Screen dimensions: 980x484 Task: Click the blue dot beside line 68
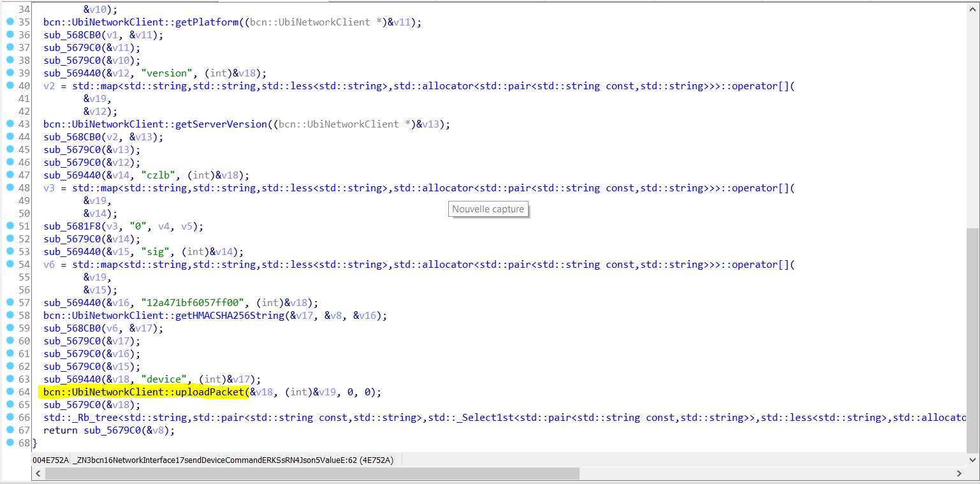pyautogui.click(x=10, y=443)
